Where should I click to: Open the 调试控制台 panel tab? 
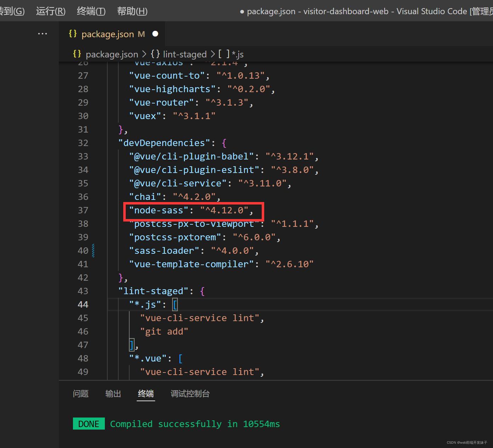click(x=190, y=393)
